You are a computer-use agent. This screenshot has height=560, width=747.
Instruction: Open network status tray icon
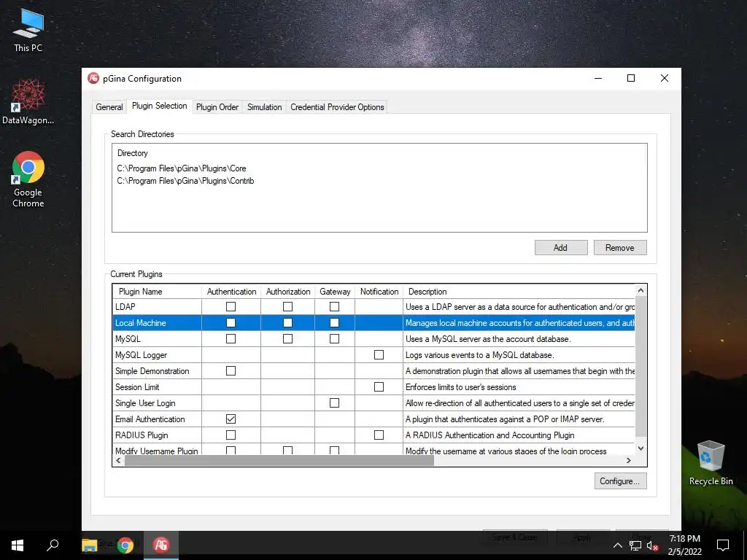[x=635, y=545]
